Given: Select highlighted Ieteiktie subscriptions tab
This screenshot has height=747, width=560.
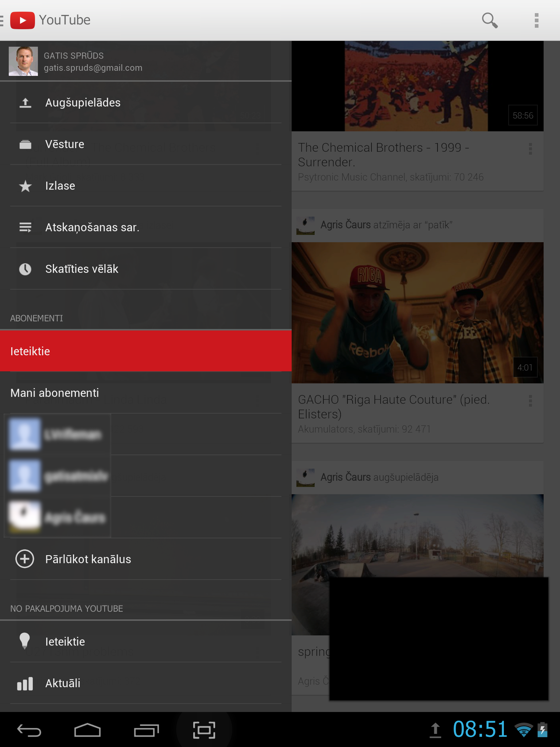Looking at the screenshot, I should [x=146, y=351].
